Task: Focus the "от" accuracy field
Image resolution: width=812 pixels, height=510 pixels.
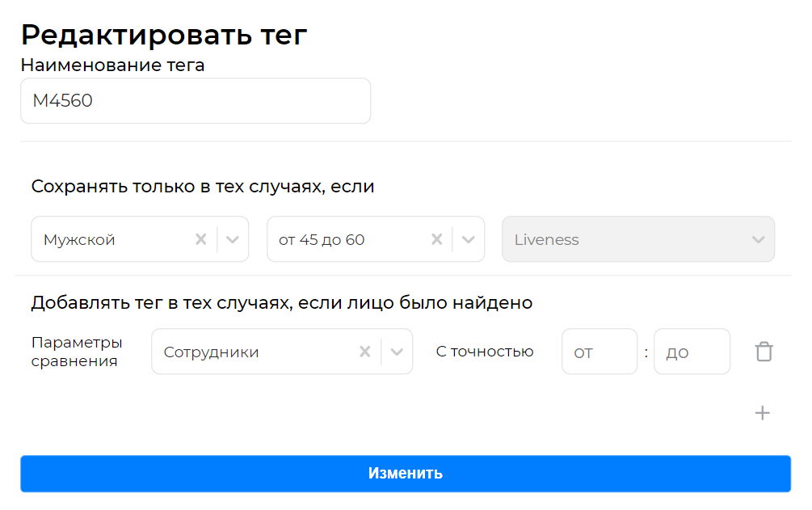Action: click(600, 351)
